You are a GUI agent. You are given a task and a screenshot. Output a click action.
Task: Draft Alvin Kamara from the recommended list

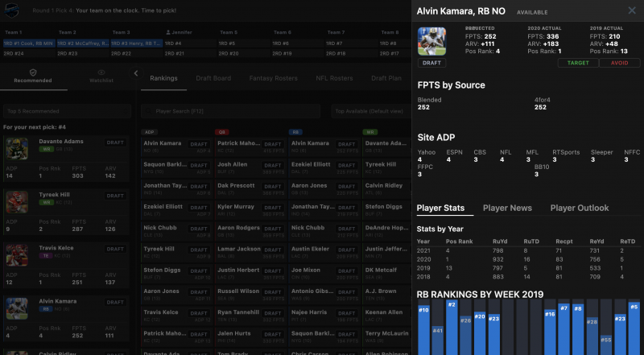coord(115,303)
